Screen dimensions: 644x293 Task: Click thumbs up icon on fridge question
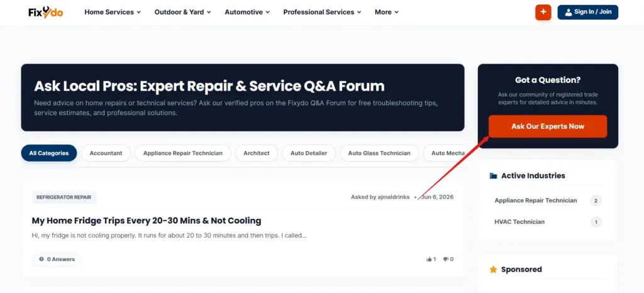(x=429, y=259)
